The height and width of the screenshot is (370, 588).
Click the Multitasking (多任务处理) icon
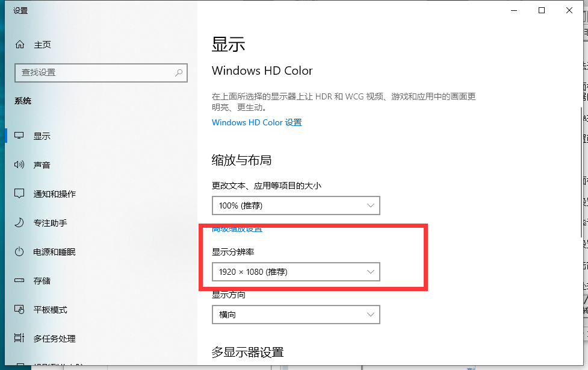tap(20, 339)
